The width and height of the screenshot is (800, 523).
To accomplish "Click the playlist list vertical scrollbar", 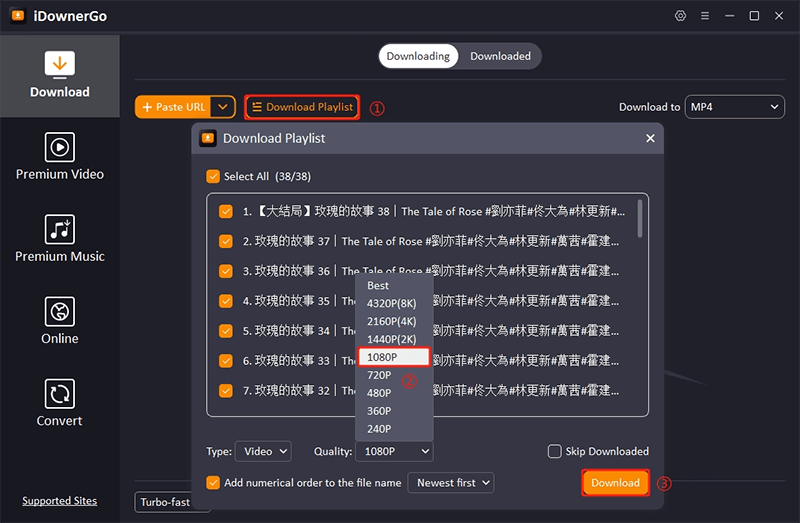I will pos(640,218).
